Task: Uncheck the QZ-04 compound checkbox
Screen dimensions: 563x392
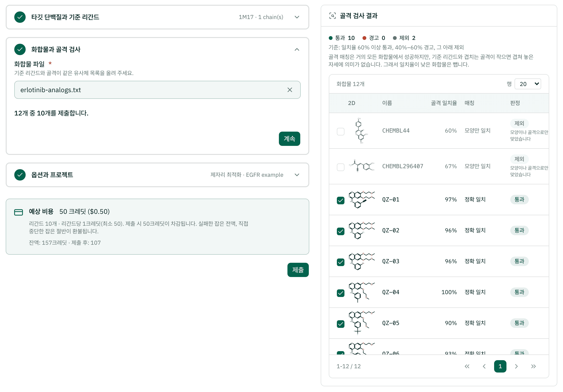Action: click(x=340, y=293)
